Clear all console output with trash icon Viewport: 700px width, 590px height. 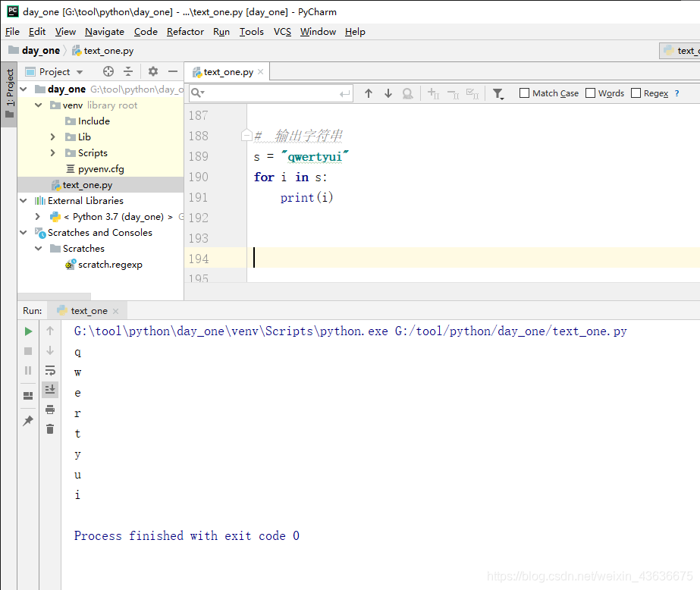(50, 429)
